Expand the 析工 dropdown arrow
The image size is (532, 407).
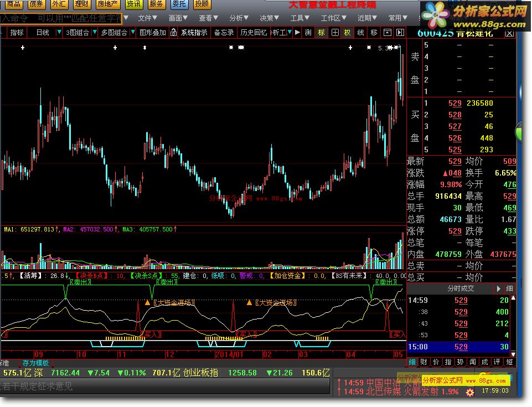(x=290, y=32)
